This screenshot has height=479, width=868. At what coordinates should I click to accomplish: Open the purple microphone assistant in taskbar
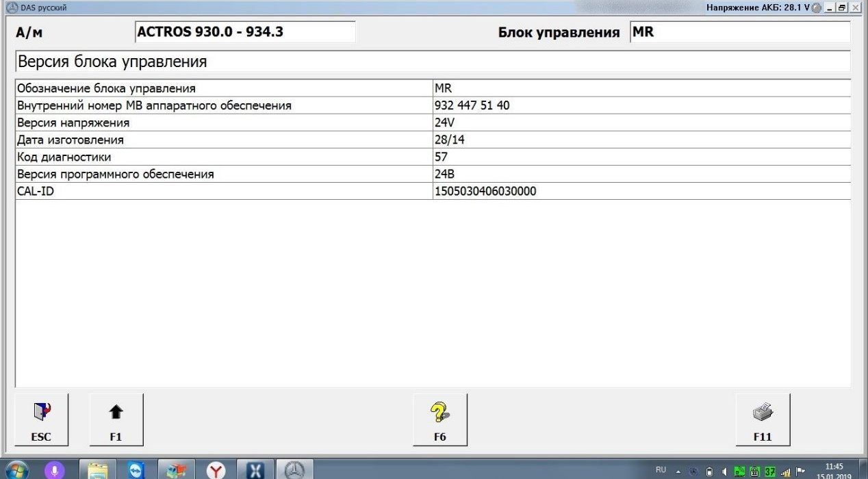pyautogui.click(x=55, y=470)
